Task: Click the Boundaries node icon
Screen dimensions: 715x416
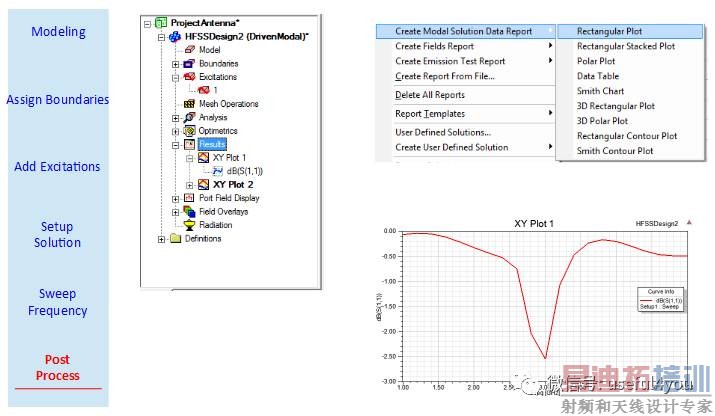Action: [189, 64]
